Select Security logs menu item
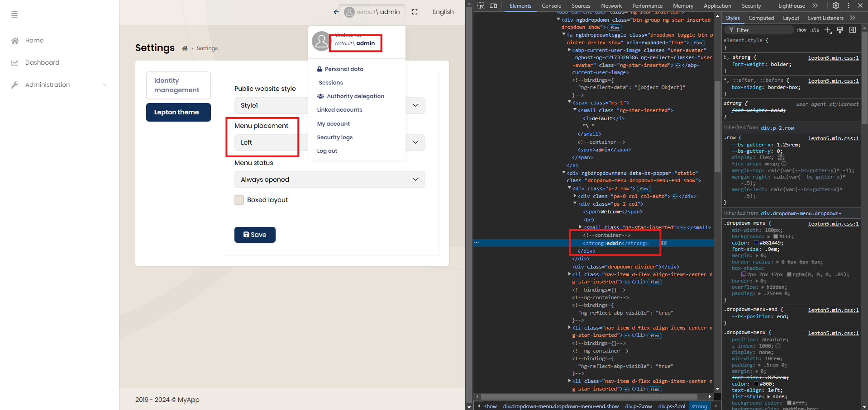Screen dimensions: 868x410 pyautogui.click(x=334, y=137)
